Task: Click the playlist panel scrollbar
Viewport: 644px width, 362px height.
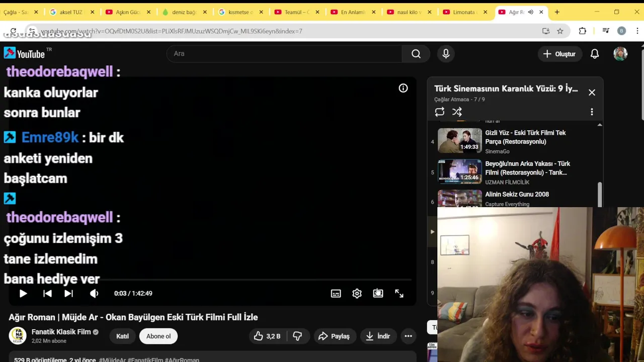Action: point(600,194)
